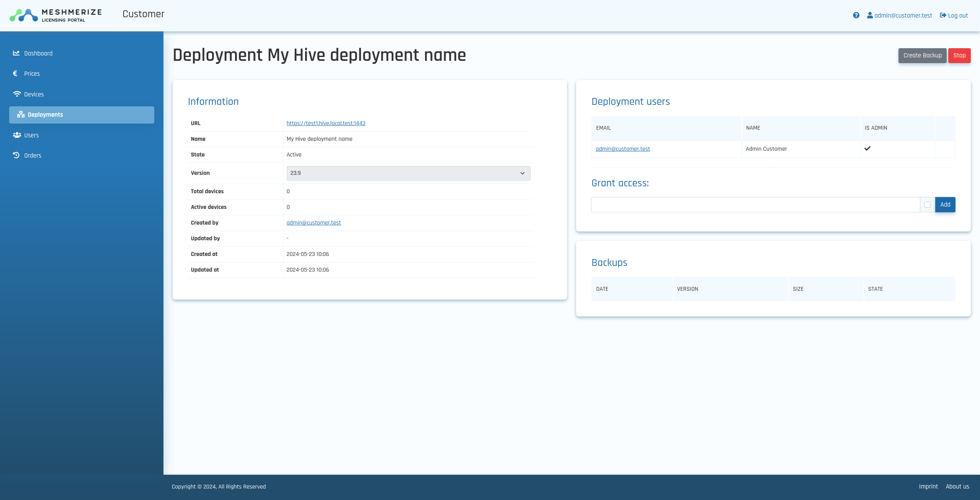The image size is (980, 500).
Task: Click the Prices euro icon
Action: pyautogui.click(x=15, y=73)
